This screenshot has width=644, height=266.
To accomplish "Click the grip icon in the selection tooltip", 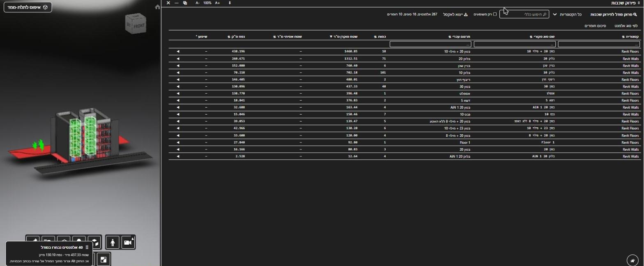I will (87, 248).
